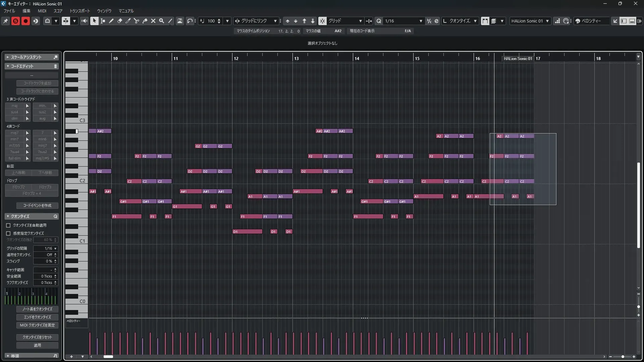Activate the Mute X tool

point(153,21)
